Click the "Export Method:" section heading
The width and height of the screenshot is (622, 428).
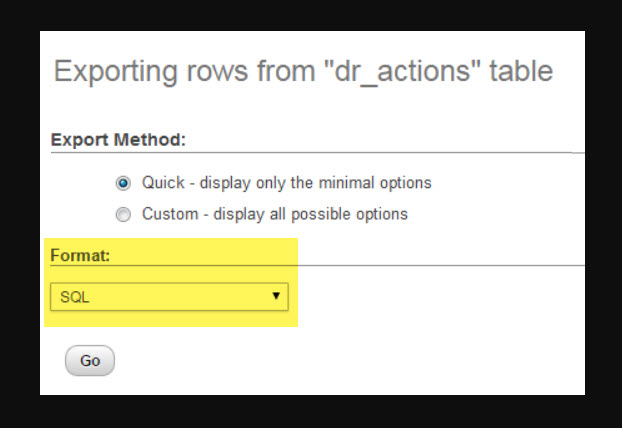[x=118, y=140]
